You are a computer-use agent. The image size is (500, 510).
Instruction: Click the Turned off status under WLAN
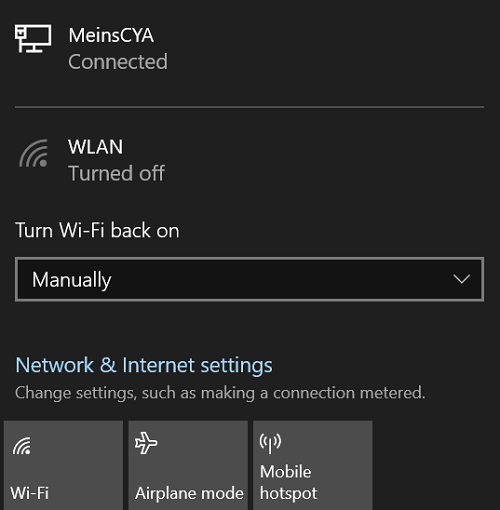click(116, 173)
